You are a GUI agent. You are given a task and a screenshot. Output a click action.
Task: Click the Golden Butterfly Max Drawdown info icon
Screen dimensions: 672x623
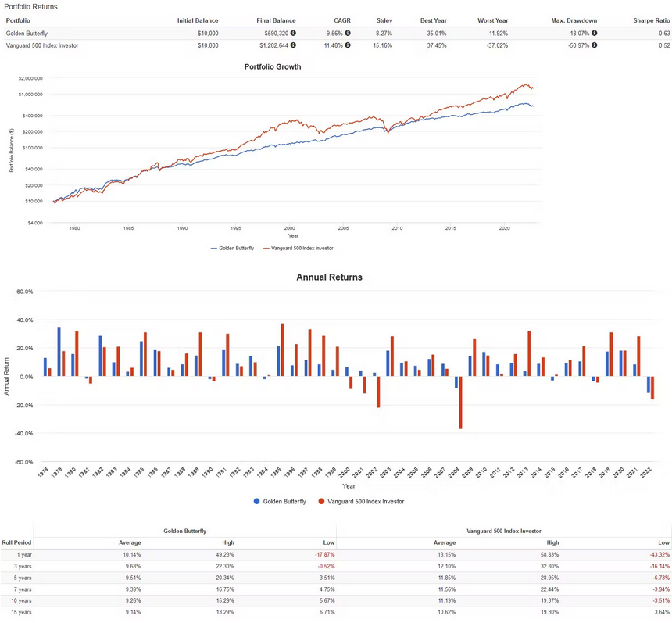tap(595, 34)
